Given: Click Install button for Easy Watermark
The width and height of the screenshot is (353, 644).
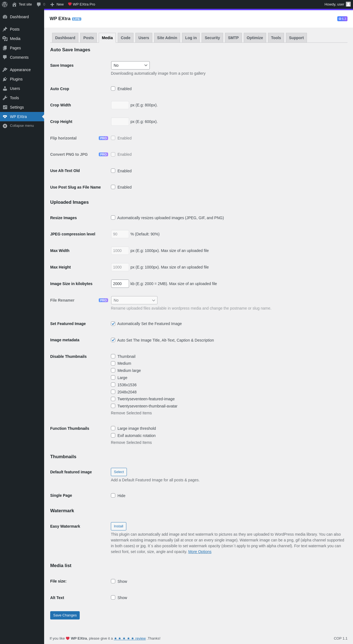Looking at the screenshot, I should click(119, 526).
